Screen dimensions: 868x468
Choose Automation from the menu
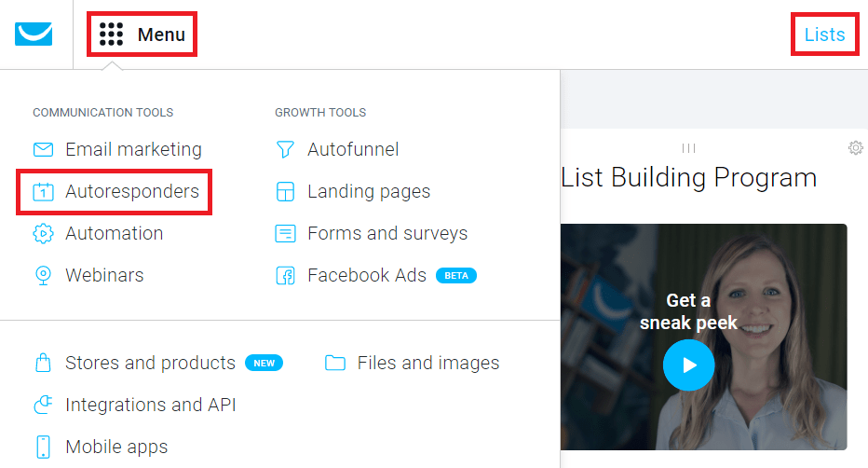coord(114,234)
